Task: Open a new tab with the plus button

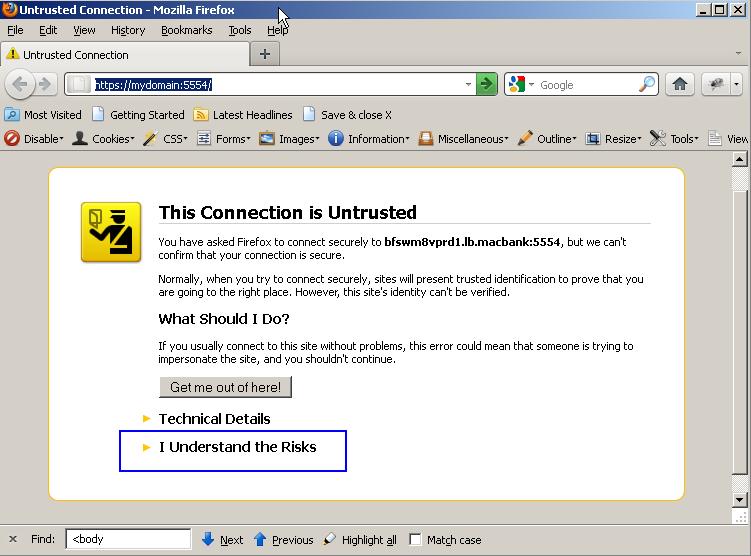Action: pos(265,54)
